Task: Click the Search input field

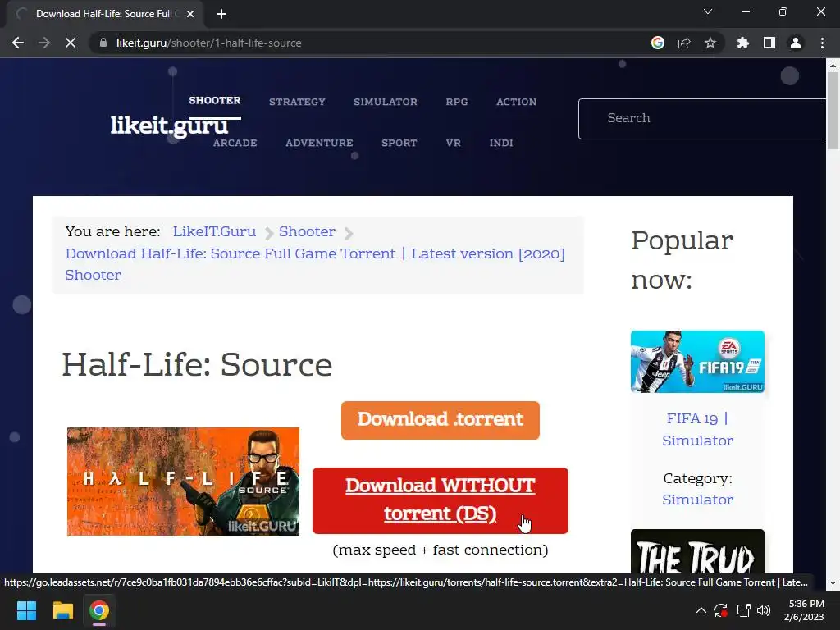Action: [x=702, y=118]
